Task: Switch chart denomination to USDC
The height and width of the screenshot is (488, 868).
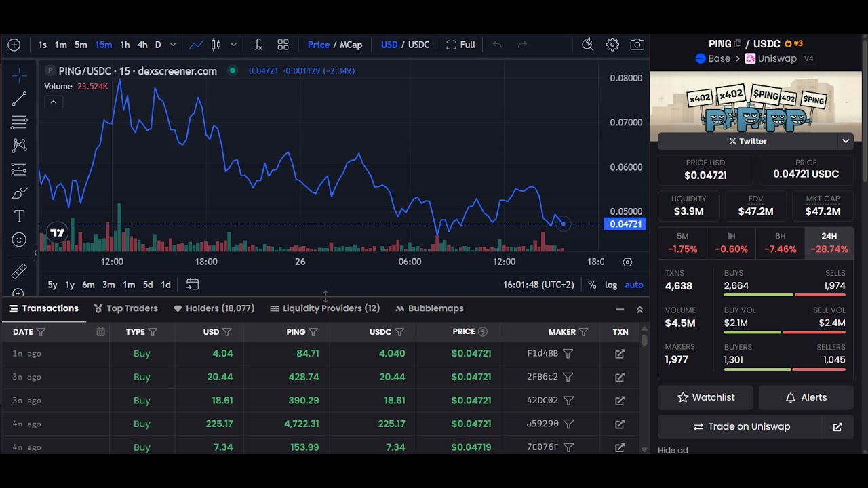Action: pyautogui.click(x=419, y=45)
